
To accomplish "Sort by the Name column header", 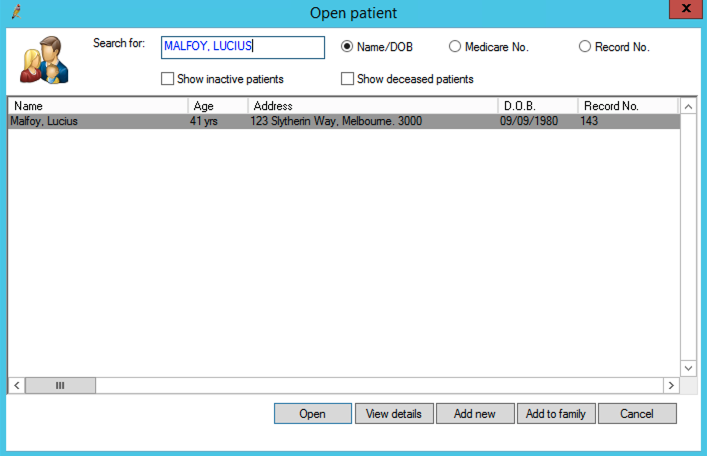I will [98, 106].
